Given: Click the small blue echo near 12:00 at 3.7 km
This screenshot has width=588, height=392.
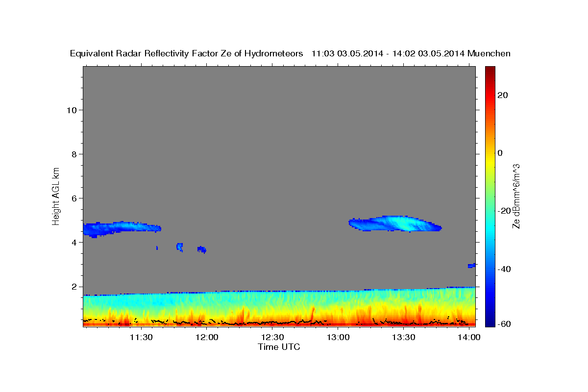Looking at the screenshot, I should click(x=202, y=249).
